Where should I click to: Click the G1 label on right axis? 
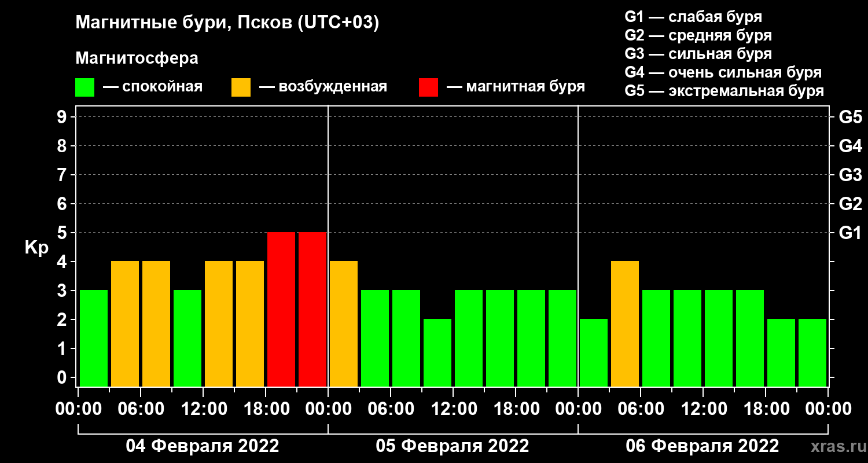(x=850, y=233)
